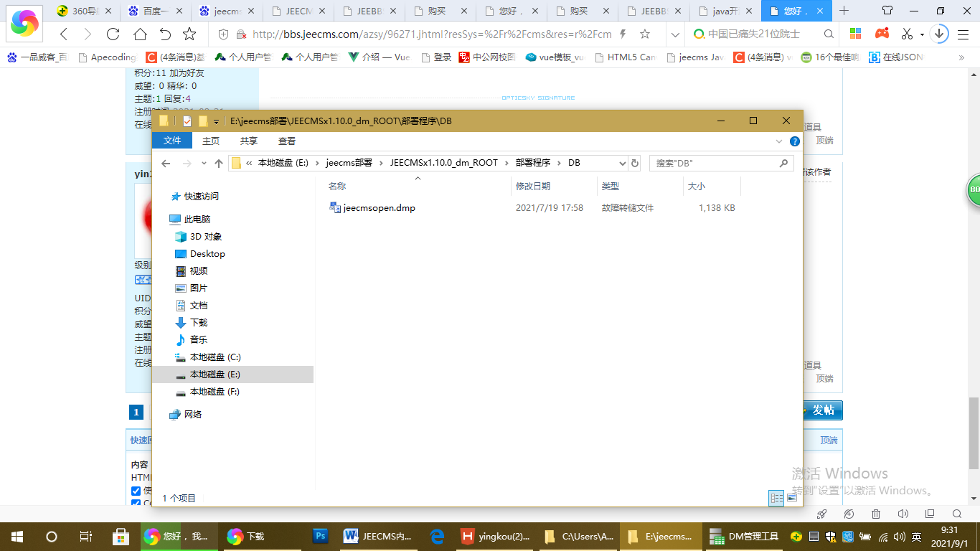Click the browser home icon
Screen dimensions: 980x551
coord(140,34)
